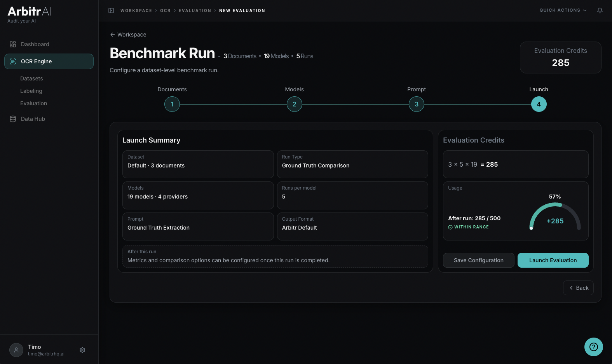This screenshot has width=612, height=364.
Task: Click timo@arbitrhq.ai email text
Action: pos(46,354)
